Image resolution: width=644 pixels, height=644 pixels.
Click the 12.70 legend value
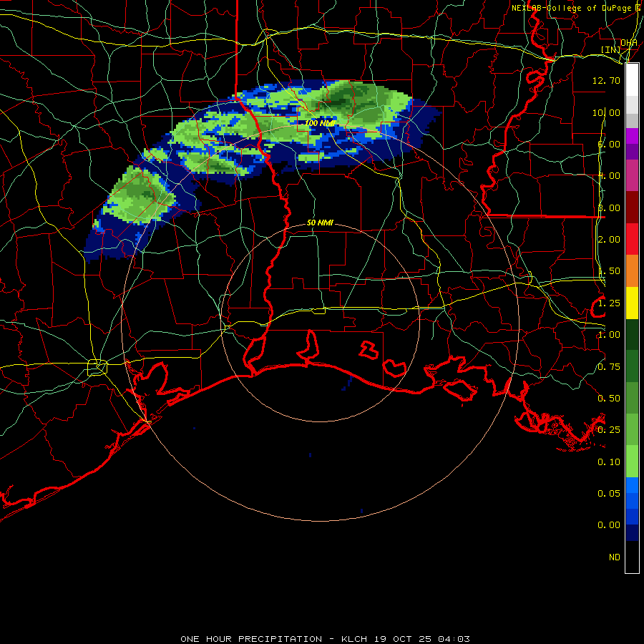click(606, 80)
